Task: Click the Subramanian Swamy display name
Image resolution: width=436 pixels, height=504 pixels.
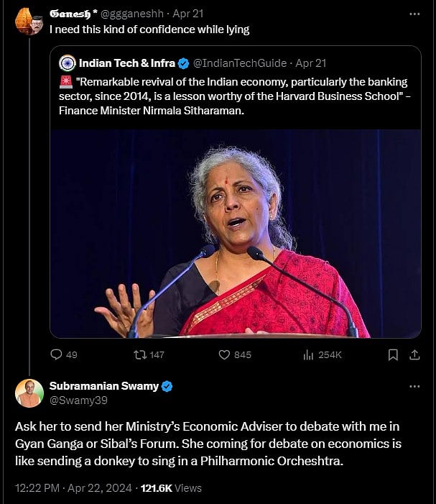Action: click(x=103, y=386)
